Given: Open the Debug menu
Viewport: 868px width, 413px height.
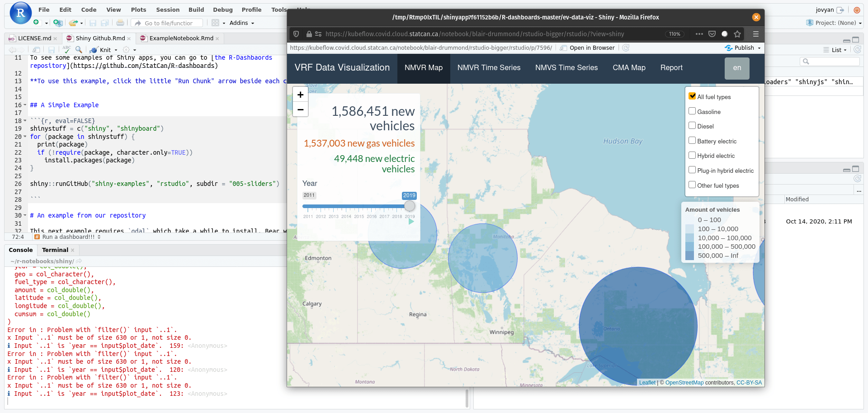Looking at the screenshot, I should pos(223,9).
